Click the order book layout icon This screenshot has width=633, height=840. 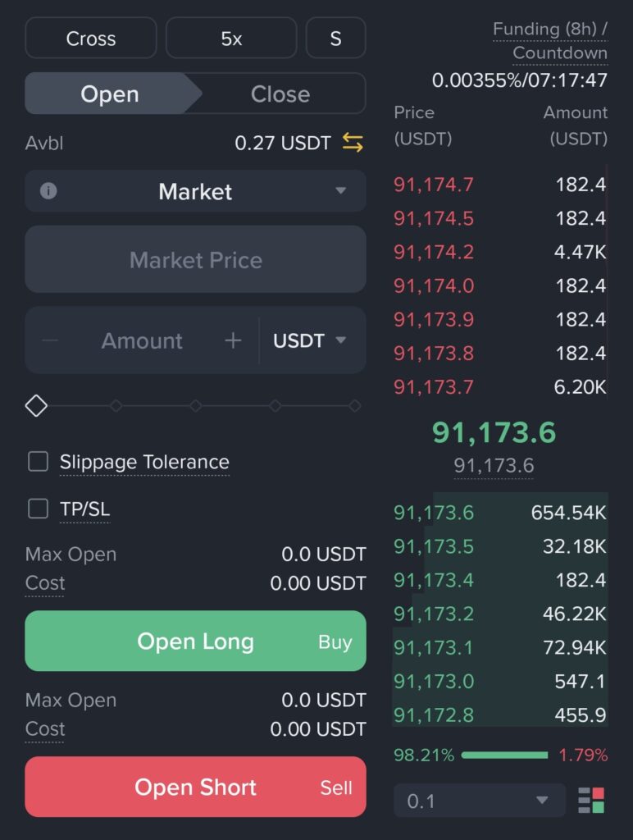(x=590, y=800)
